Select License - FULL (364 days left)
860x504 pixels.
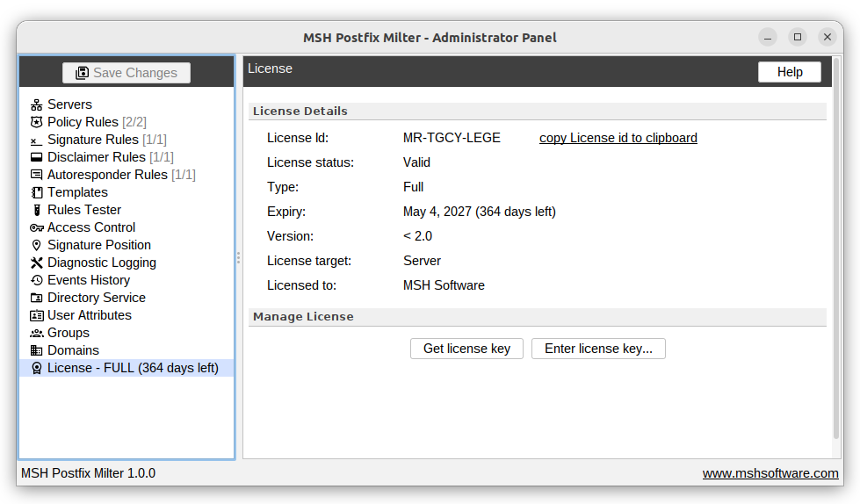pyautogui.click(x=126, y=368)
